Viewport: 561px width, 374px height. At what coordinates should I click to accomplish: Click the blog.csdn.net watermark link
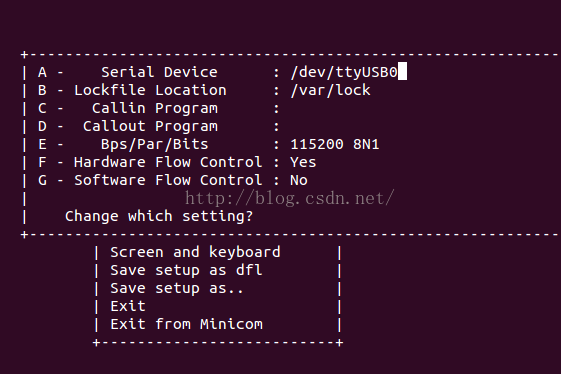point(289,198)
